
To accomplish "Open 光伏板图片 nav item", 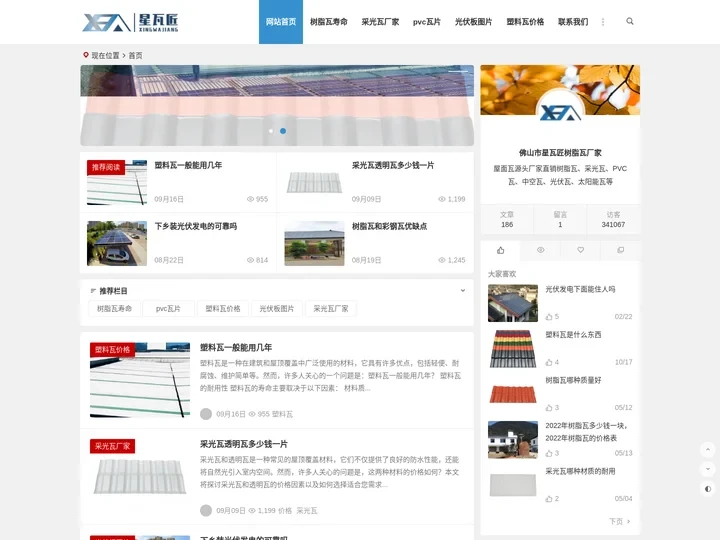I will 473,22.
